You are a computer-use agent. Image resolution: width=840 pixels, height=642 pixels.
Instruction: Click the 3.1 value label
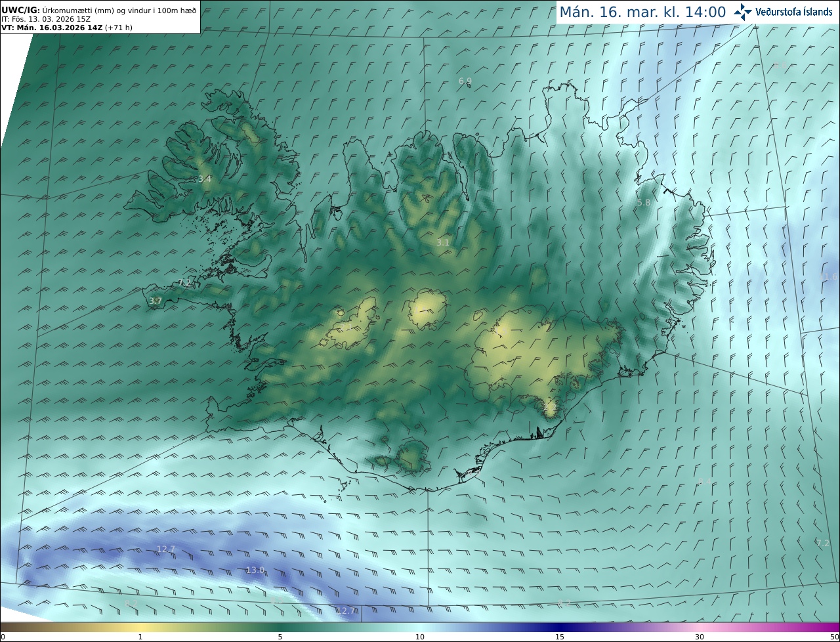443,242
